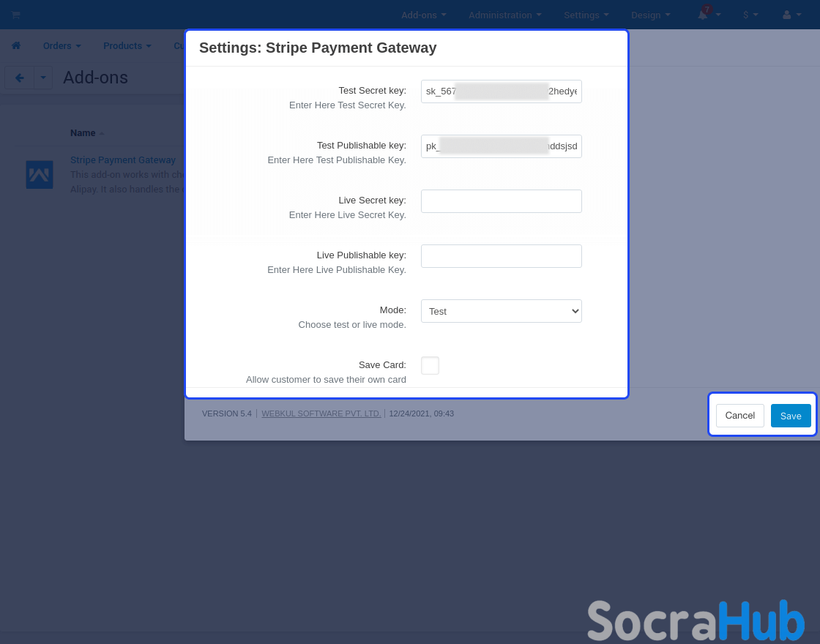Open the Stripe Payment Gateway add-on link
820x644 pixels.
click(123, 160)
